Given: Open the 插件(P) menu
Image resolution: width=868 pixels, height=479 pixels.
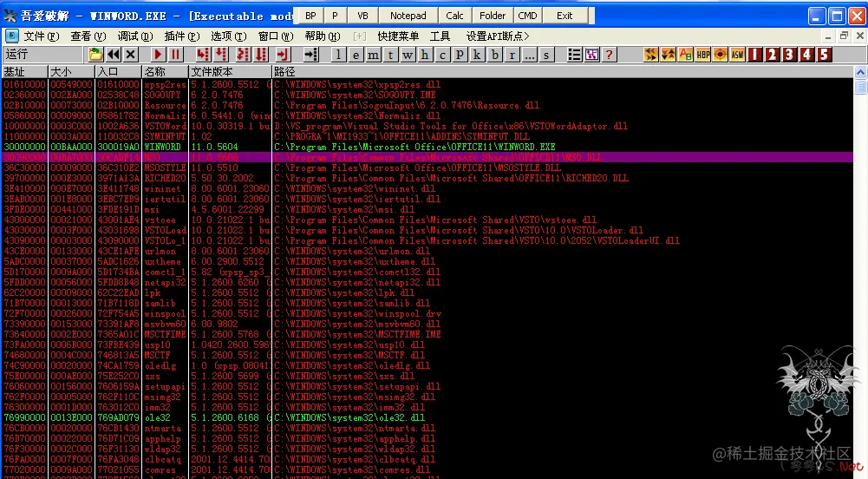Looking at the screenshot, I should pyautogui.click(x=182, y=36).
